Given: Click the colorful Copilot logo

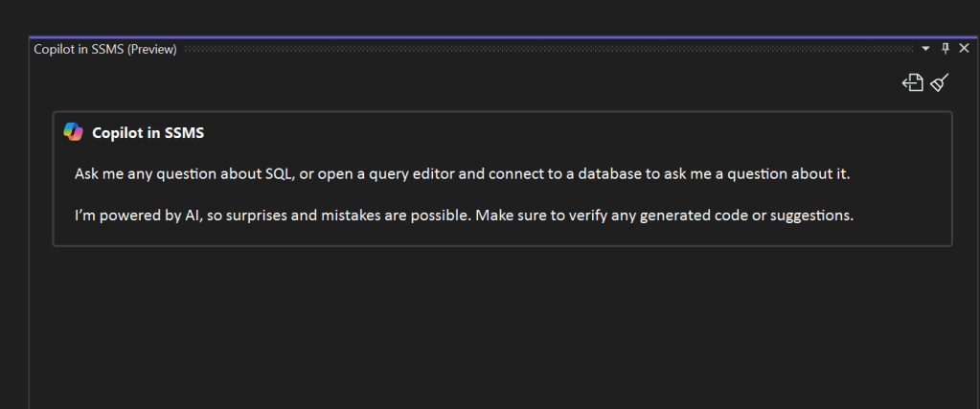Looking at the screenshot, I should point(74,132).
